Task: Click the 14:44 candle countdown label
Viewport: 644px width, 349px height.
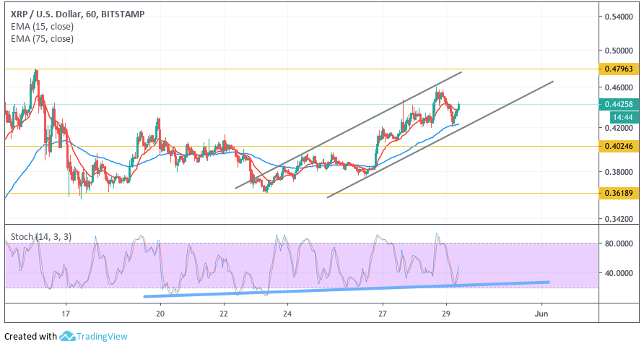Action: tap(619, 116)
